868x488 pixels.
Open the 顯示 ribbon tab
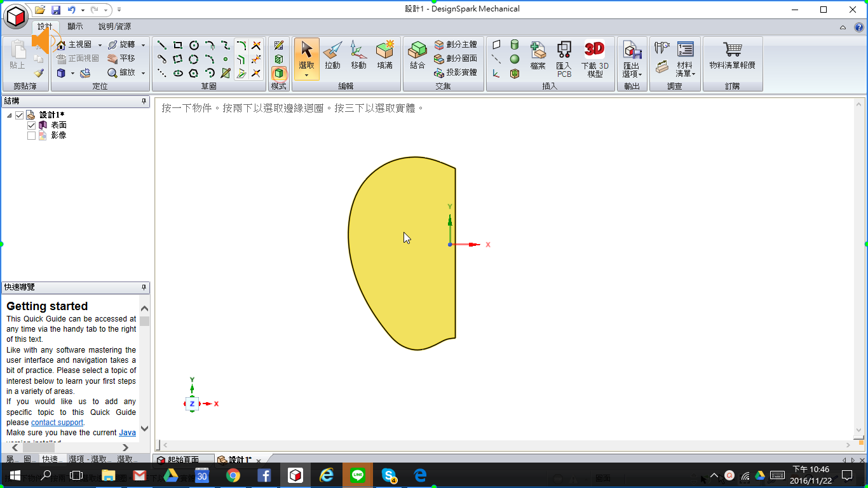tap(75, 27)
